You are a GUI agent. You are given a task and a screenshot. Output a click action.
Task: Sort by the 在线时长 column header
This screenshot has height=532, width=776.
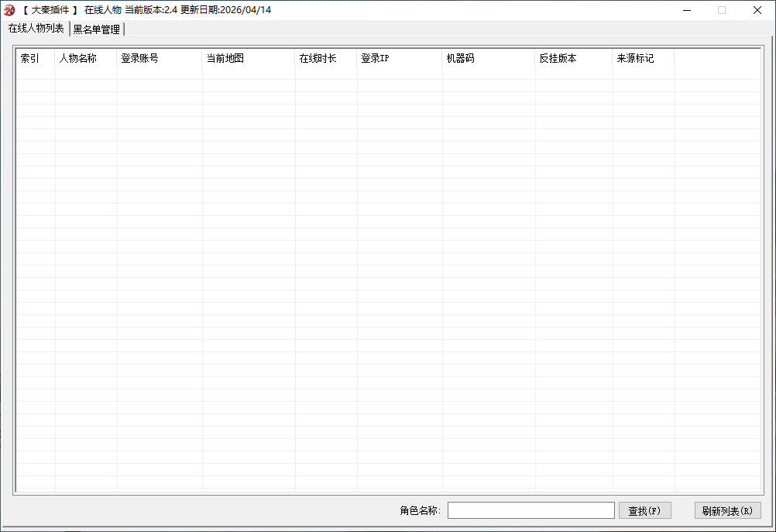tap(325, 58)
